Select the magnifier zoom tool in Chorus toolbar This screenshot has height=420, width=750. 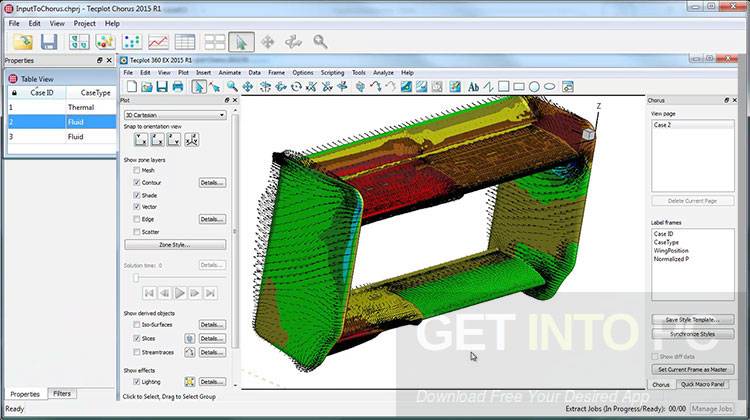(x=320, y=42)
